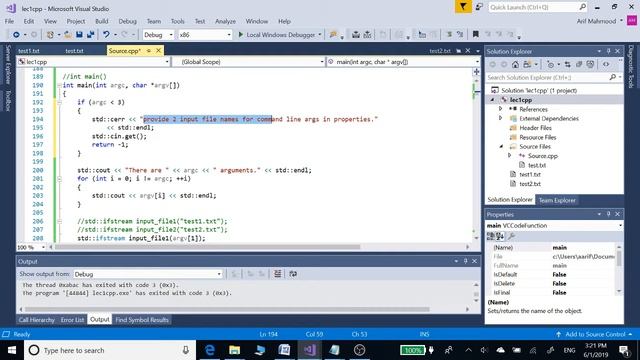Click the Save All icon in toolbar
640x360 pixels.
[91, 35]
